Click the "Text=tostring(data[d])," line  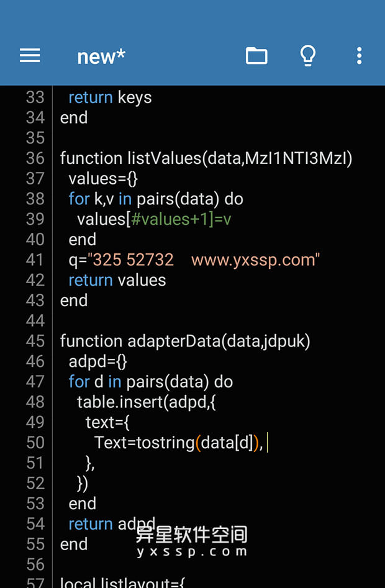coord(178,443)
